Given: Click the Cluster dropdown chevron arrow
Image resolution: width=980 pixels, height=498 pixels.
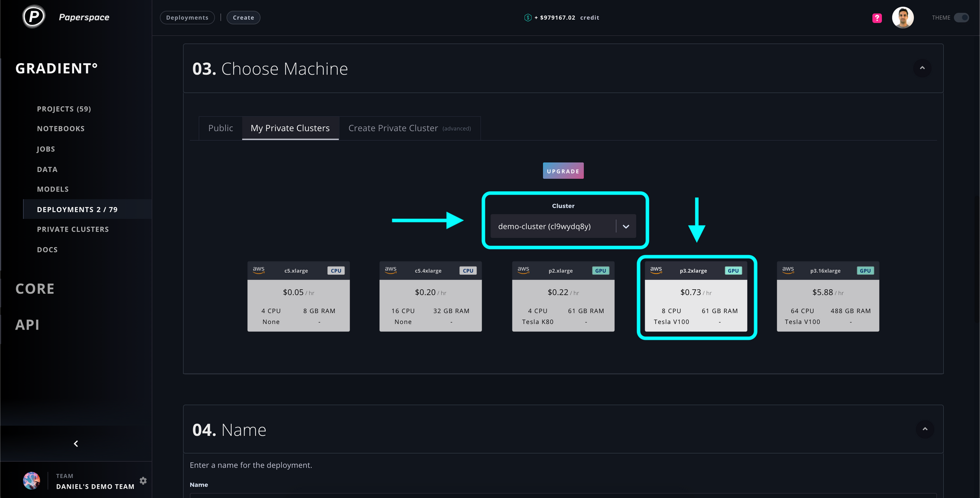Looking at the screenshot, I should tap(626, 227).
